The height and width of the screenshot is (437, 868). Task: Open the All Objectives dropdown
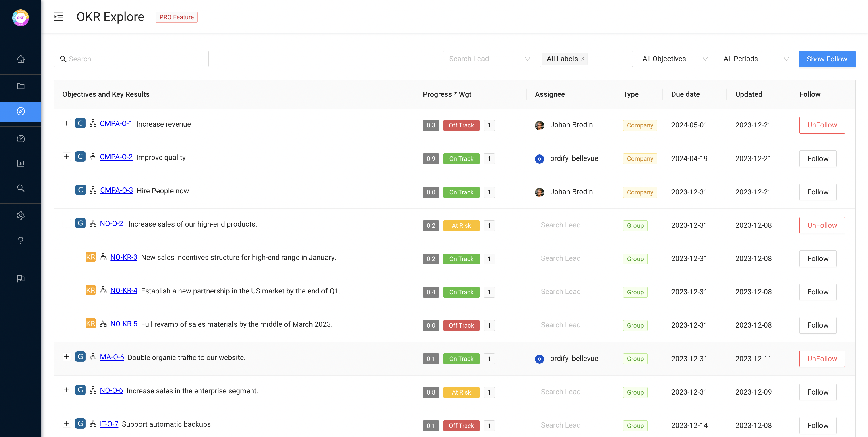coord(675,59)
